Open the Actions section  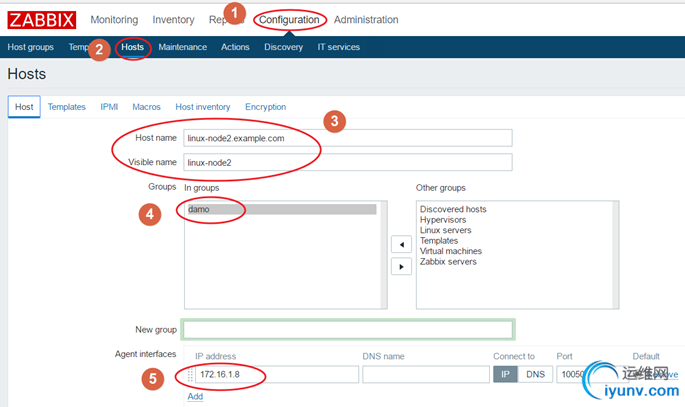(235, 47)
